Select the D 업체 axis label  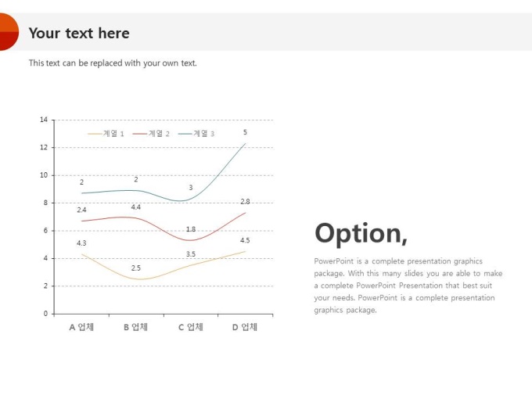tap(245, 327)
